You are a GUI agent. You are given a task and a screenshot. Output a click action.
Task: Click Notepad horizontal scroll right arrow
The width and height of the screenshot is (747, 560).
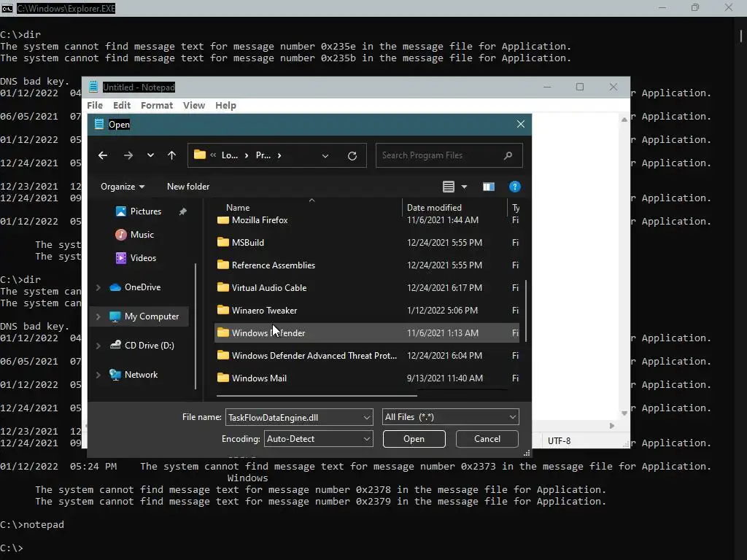(x=612, y=426)
